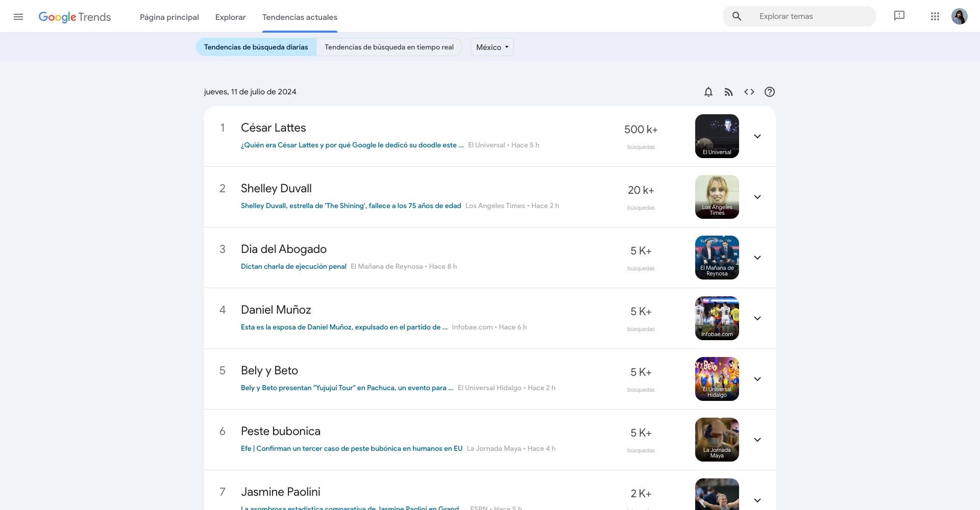Go to Página principal

click(x=169, y=17)
